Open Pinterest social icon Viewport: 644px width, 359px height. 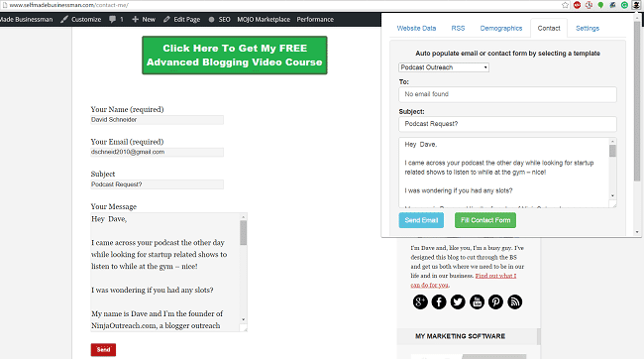495,301
